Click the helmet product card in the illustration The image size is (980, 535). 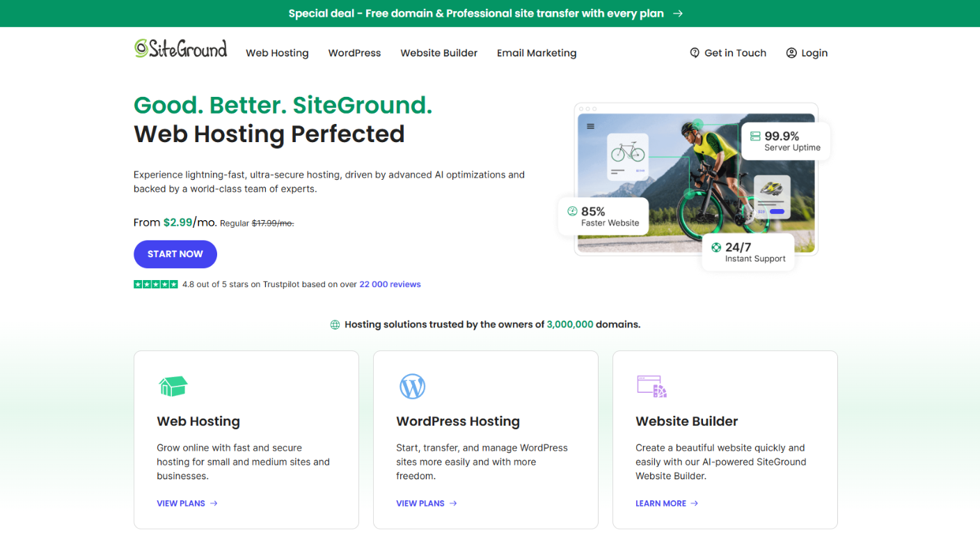coord(772,197)
